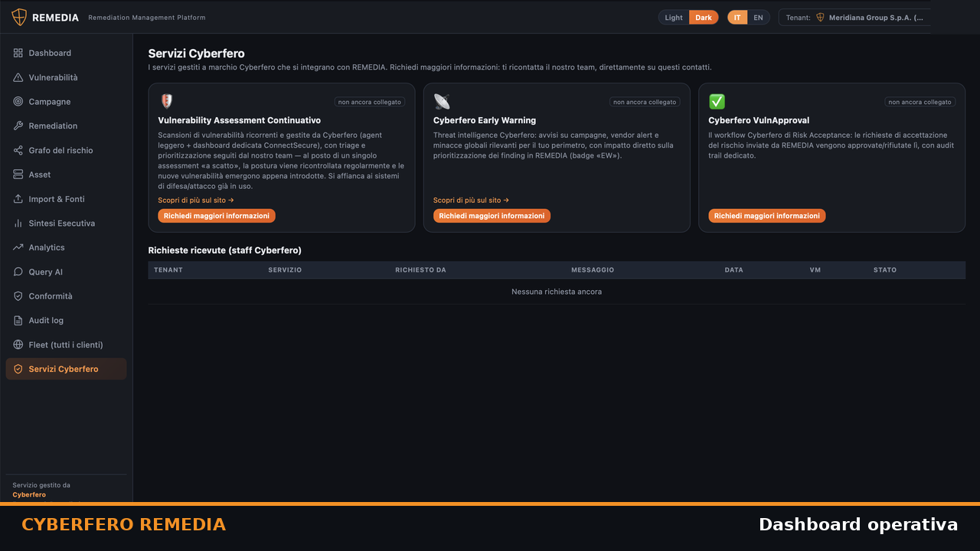The width and height of the screenshot is (980, 551).
Task: Open the Audit log entry
Action: click(x=66, y=321)
